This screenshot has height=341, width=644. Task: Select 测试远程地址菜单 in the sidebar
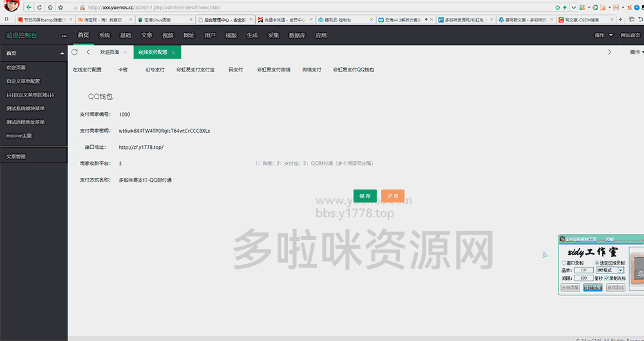[26, 122]
